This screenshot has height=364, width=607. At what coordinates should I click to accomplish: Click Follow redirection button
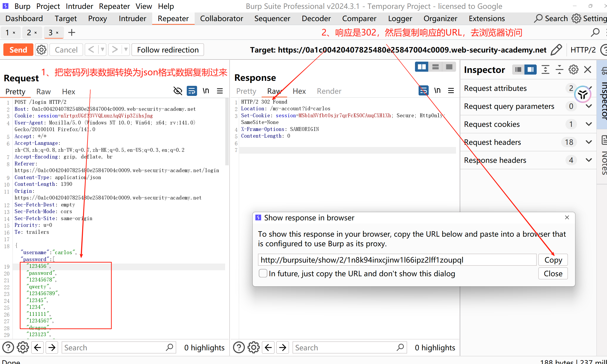(168, 50)
